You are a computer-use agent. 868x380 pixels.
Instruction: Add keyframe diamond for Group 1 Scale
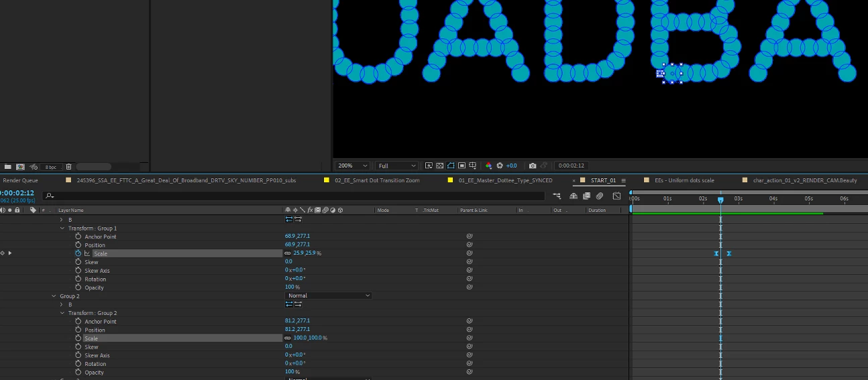(x=2, y=253)
